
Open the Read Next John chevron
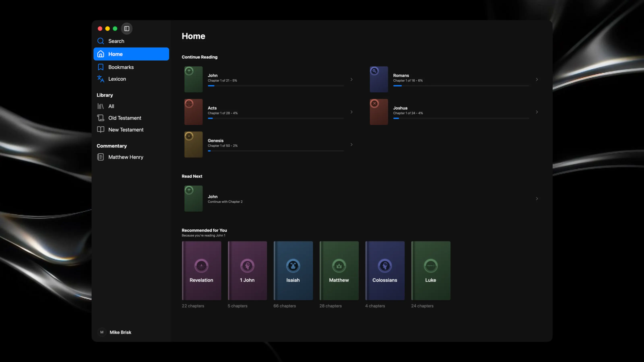click(x=537, y=199)
